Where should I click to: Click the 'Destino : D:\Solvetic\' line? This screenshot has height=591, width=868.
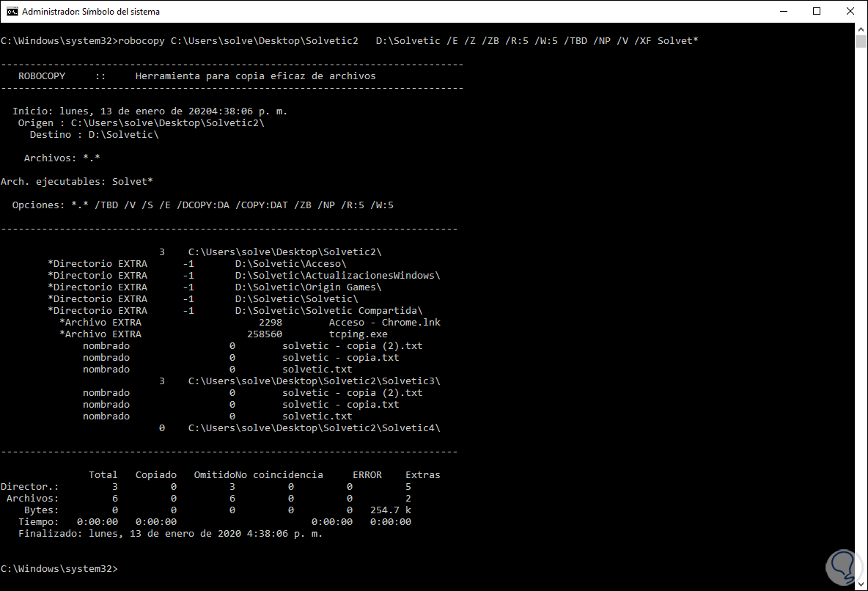click(94, 135)
